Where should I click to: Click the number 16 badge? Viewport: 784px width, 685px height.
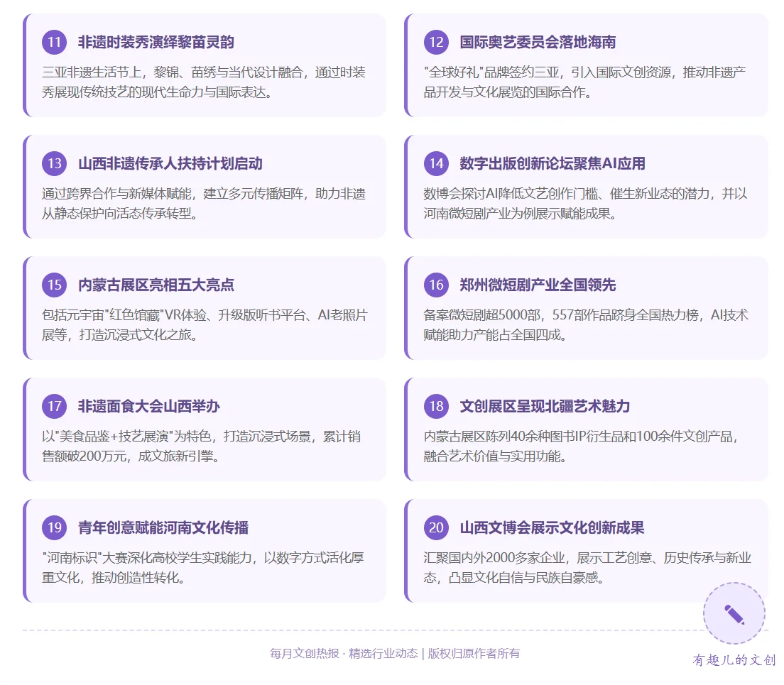point(436,285)
